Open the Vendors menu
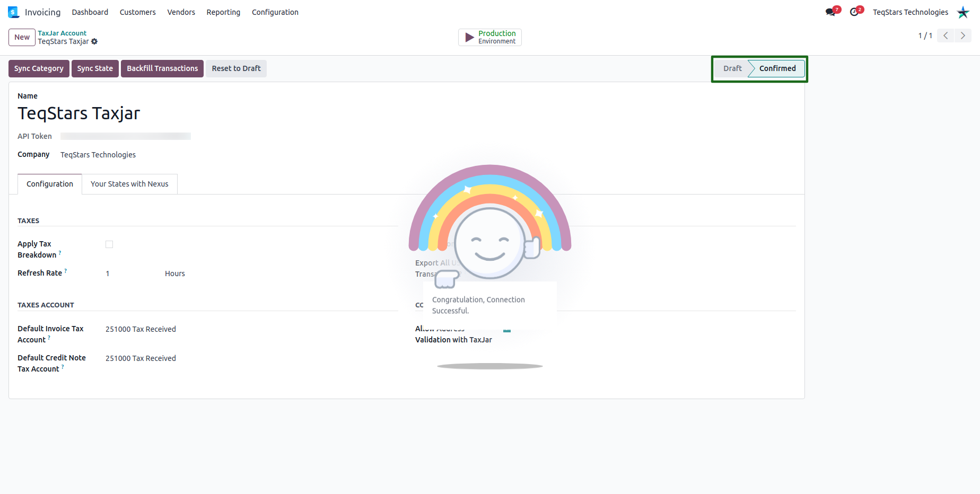The width and height of the screenshot is (980, 494). [x=181, y=12]
